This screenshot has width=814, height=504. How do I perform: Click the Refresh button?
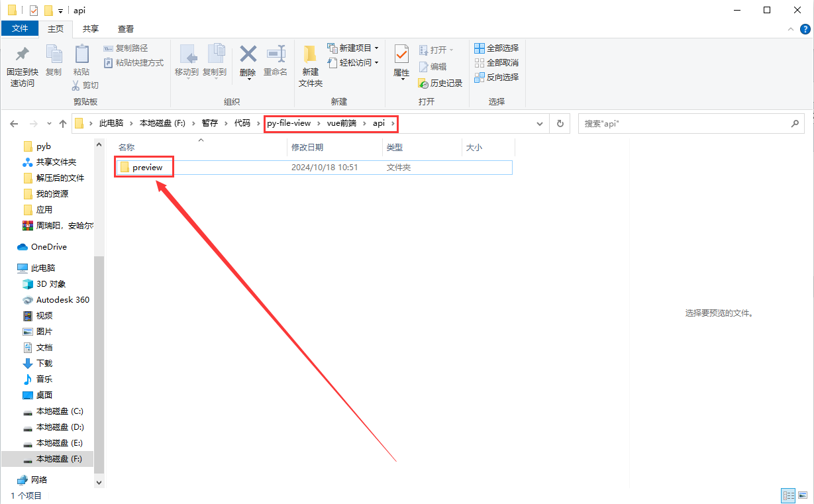pos(560,124)
